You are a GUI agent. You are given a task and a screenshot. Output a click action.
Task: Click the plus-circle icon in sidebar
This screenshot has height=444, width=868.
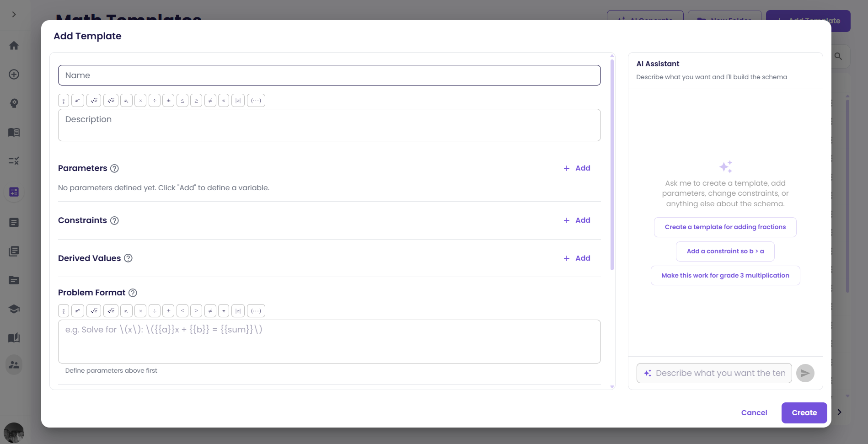tap(14, 75)
